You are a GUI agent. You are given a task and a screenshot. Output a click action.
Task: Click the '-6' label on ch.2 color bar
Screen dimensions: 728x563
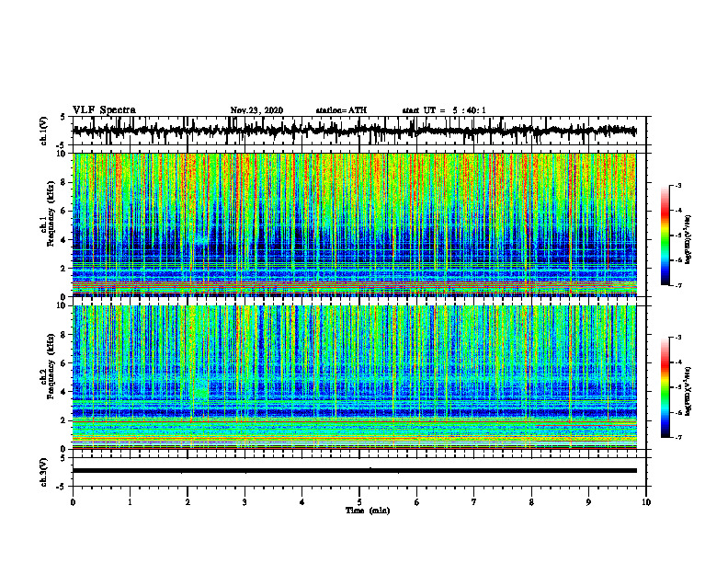[678, 412]
